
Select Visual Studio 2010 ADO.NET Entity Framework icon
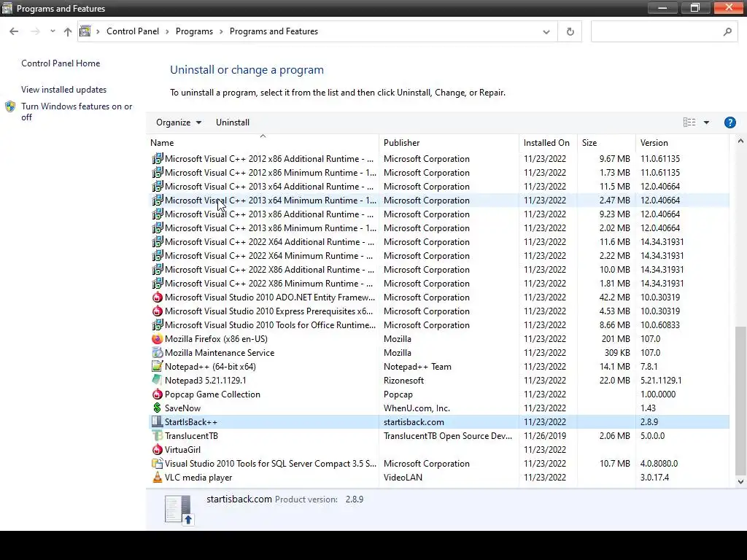tap(158, 297)
